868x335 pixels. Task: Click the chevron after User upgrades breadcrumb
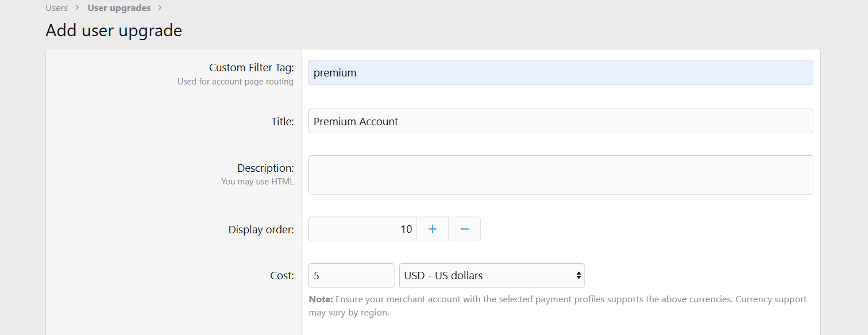[x=160, y=8]
